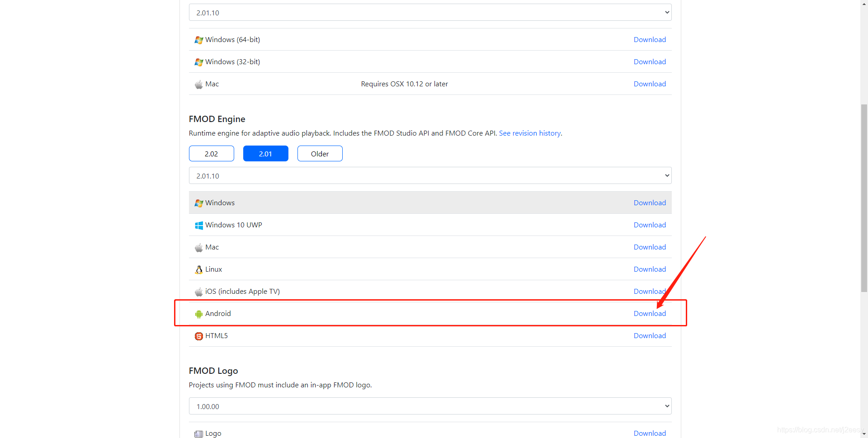868x438 pixels.
Task: Download the Windows (32-bit) Studio build
Action: click(650, 62)
